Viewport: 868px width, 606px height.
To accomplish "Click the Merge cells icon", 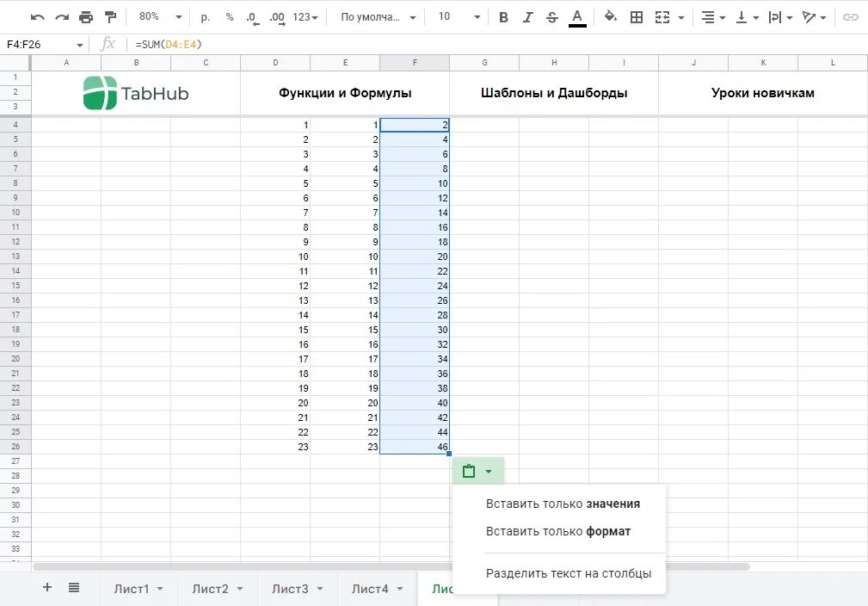I will pos(662,17).
